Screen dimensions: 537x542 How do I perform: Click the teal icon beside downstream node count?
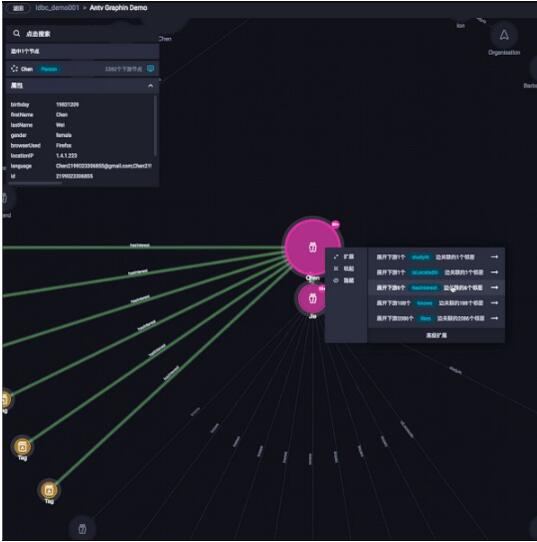point(151,68)
